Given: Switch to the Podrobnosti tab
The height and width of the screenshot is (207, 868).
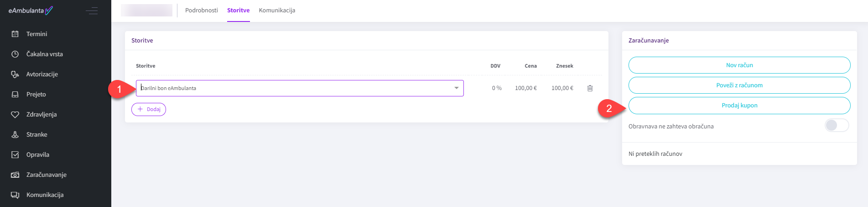Looking at the screenshot, I should (x=201, y=10).
